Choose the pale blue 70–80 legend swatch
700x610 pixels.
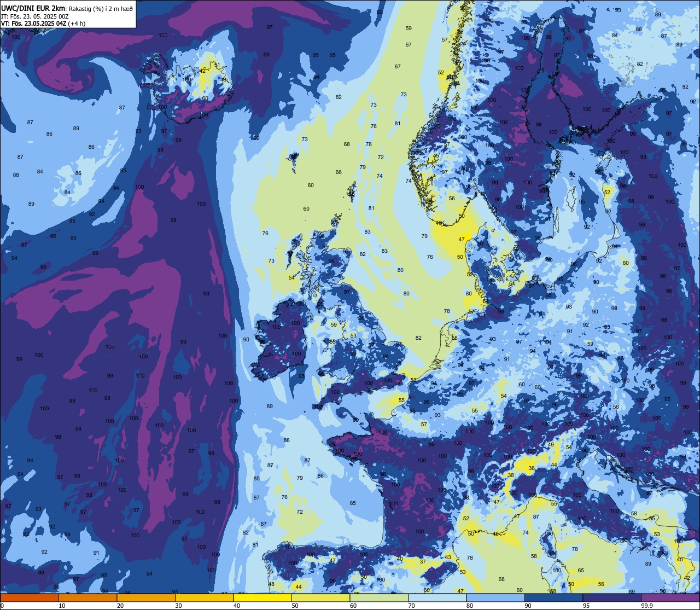coord(437,597)
